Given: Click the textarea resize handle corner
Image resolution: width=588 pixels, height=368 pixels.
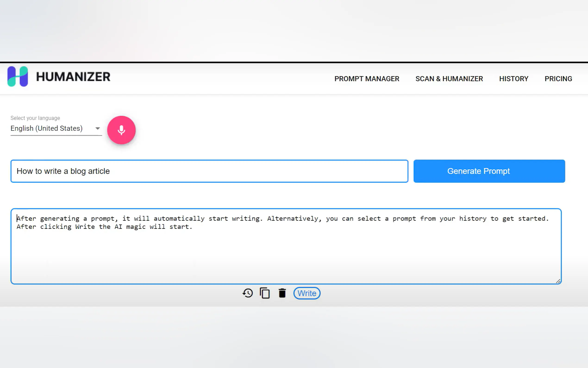Looking at the screenshot, I should (558, 281).
